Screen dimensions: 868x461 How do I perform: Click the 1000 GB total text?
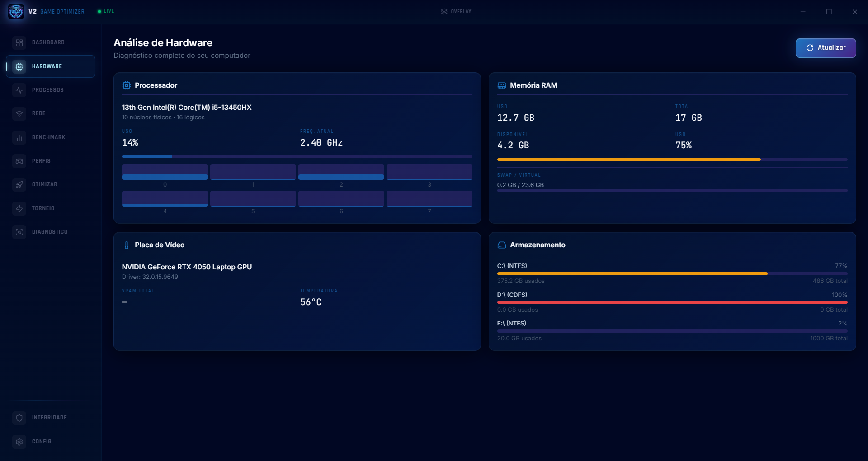click(x=829, y=339)
